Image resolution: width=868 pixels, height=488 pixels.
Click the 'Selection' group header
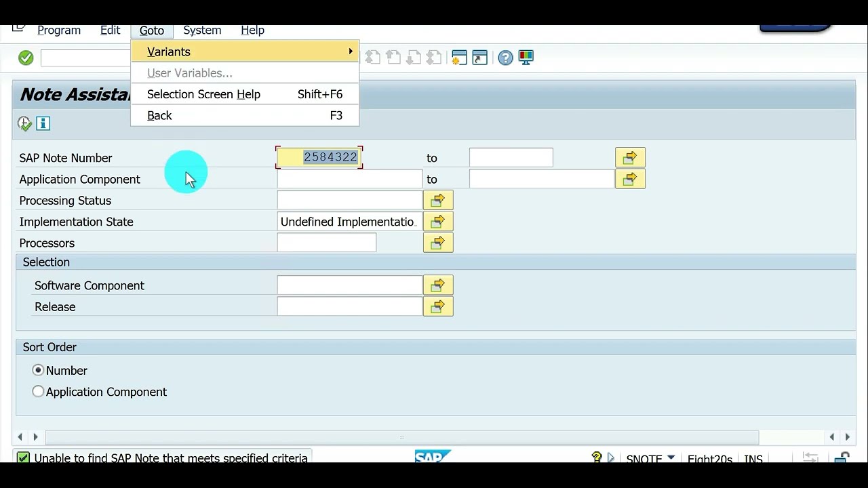[x=46, y=262]
